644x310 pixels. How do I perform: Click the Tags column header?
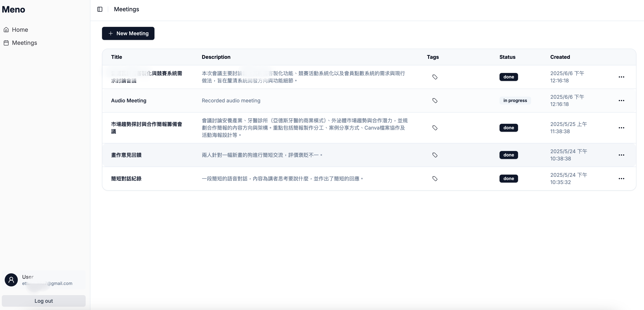pos(433,57)
